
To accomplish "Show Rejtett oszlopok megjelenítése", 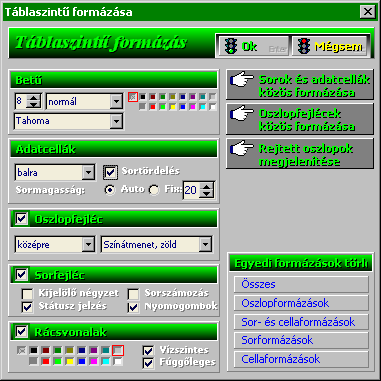I will 300,154.
